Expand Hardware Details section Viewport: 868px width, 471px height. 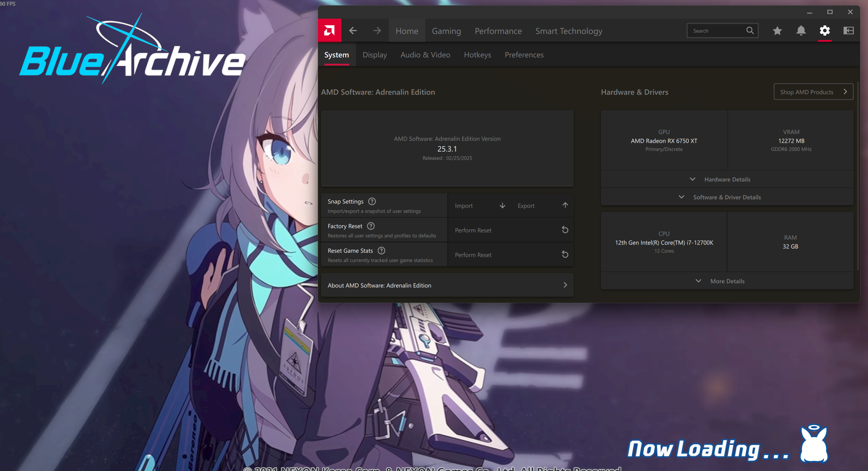click(x=727, y=179)
